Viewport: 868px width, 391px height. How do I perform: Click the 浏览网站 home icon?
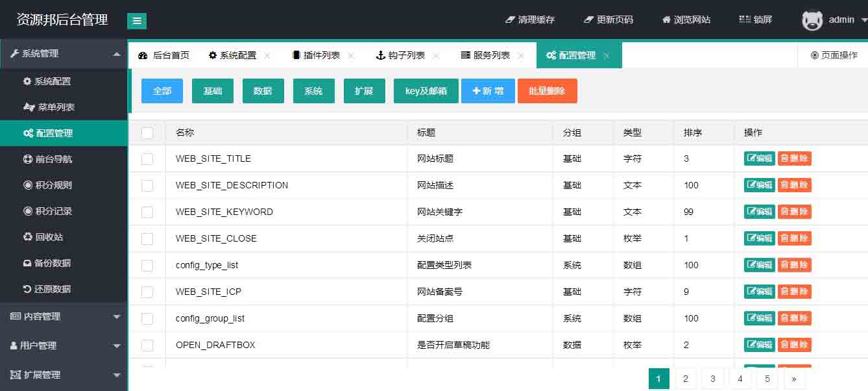tap(666, 20)
